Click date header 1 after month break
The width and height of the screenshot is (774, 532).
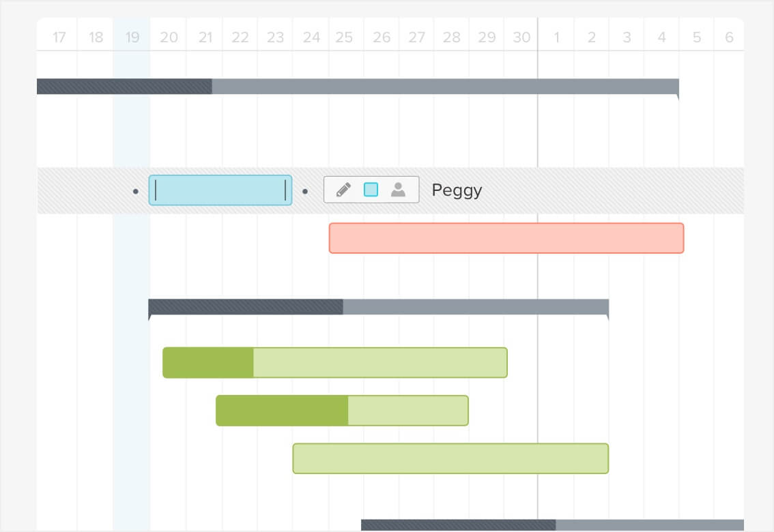point(556,37)
